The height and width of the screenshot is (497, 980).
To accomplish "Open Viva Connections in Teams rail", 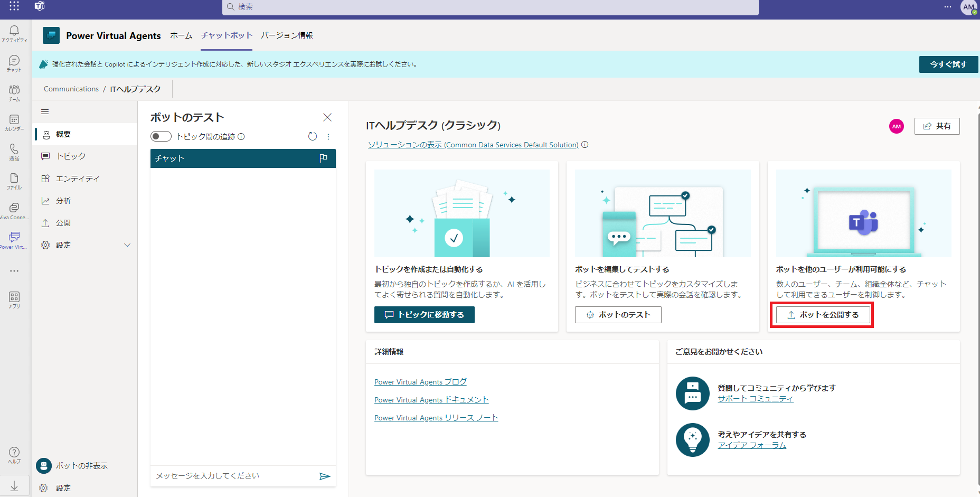I will pos(14,211).
